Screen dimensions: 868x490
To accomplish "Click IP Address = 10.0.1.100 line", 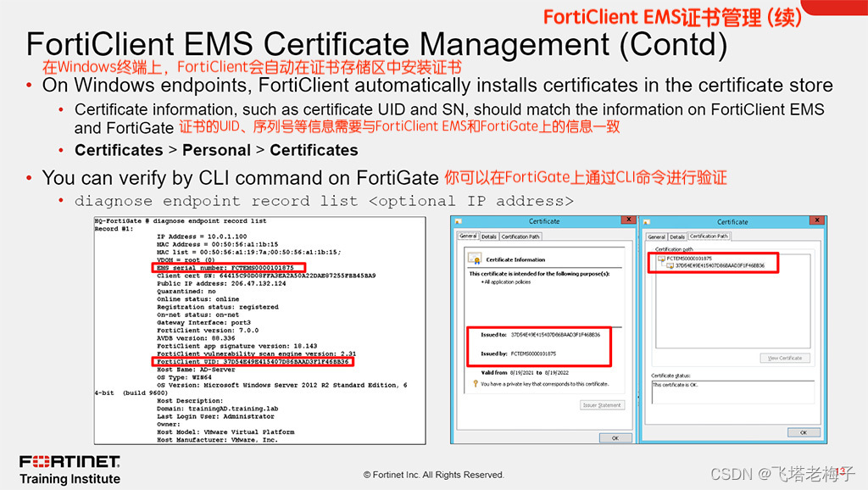I will click(202, 237).
